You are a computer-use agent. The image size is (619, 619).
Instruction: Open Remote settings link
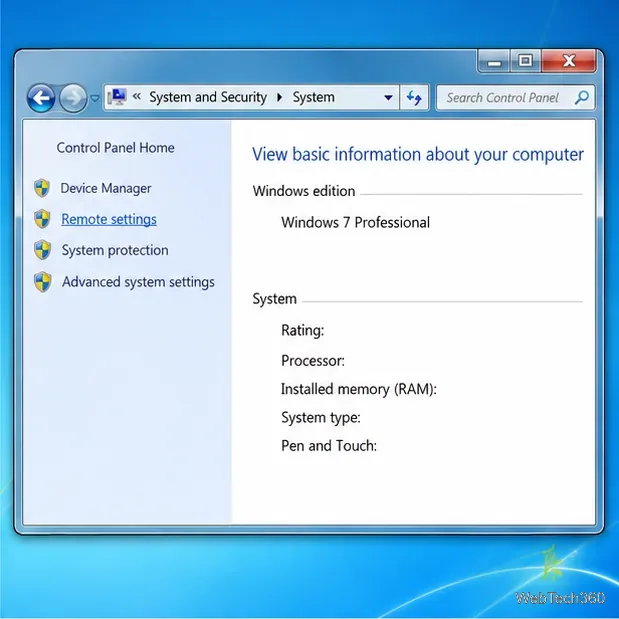[109, 219]
